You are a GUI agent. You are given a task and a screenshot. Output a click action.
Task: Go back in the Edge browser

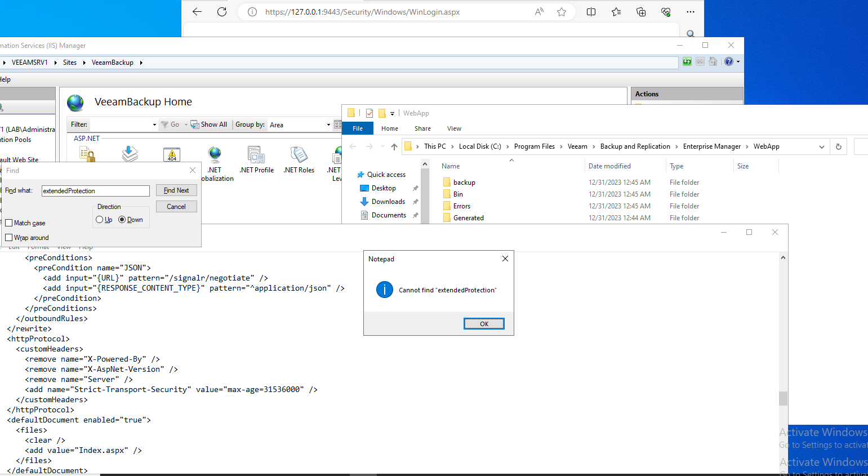tap(197, 12)
